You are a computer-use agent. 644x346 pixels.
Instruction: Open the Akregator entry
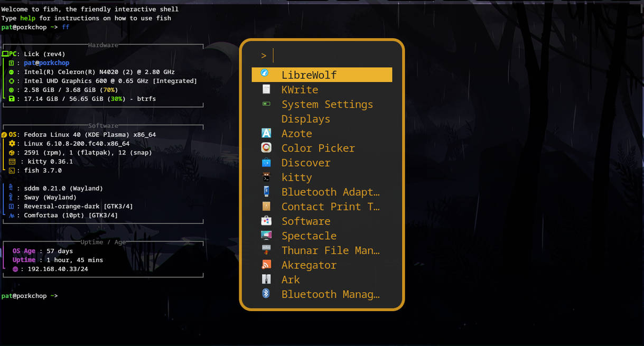point(322,265)
